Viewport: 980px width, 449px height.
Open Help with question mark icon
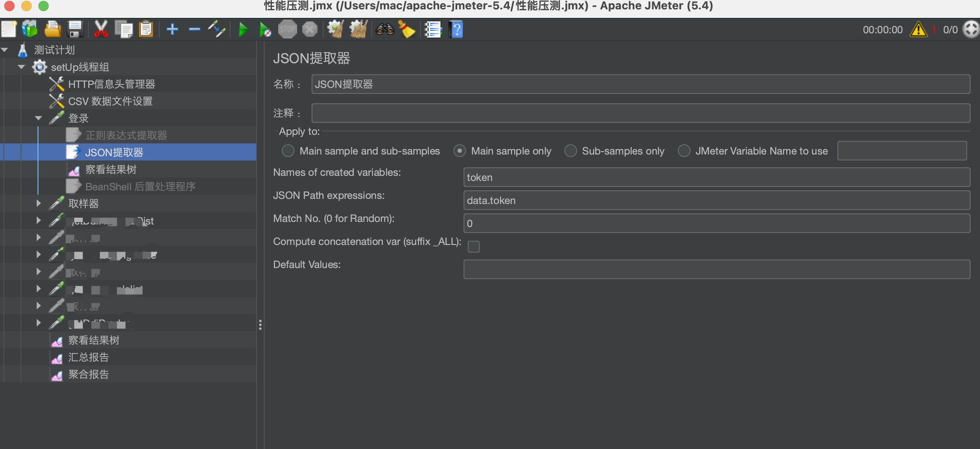click(x=456, y=29)
